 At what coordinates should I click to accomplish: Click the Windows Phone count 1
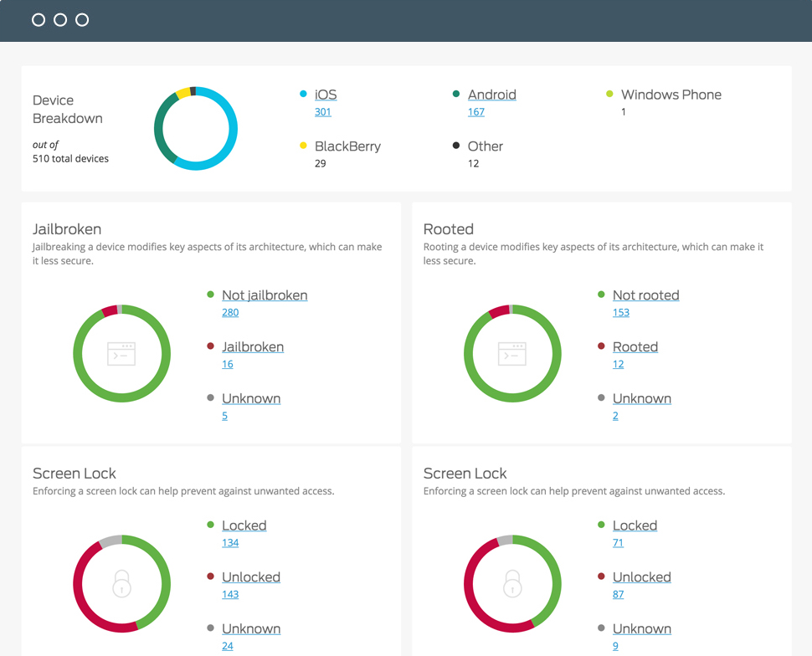coord(624,112)
